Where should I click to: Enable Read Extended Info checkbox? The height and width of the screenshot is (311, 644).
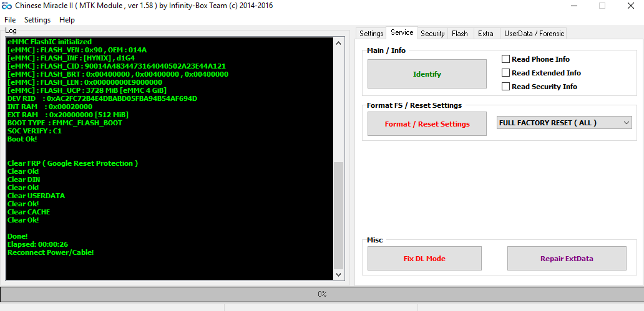pyautogui.click(x=505, y=73)
